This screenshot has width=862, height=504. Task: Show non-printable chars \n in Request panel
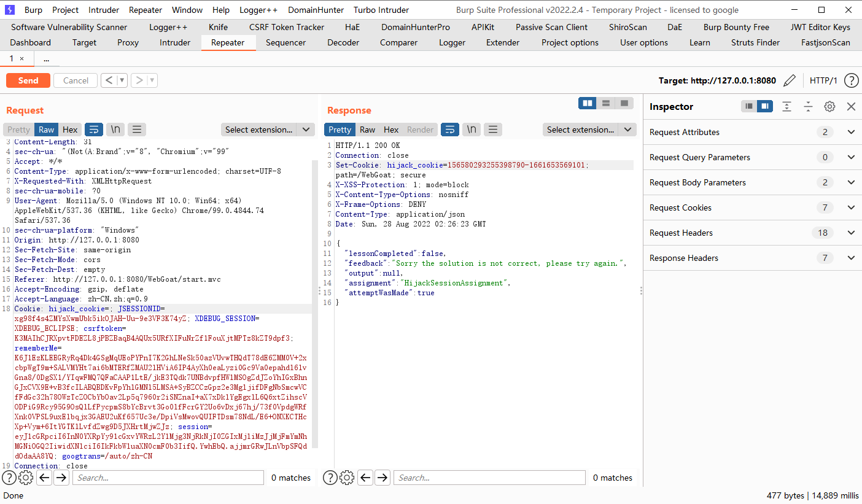click(115, 130)
